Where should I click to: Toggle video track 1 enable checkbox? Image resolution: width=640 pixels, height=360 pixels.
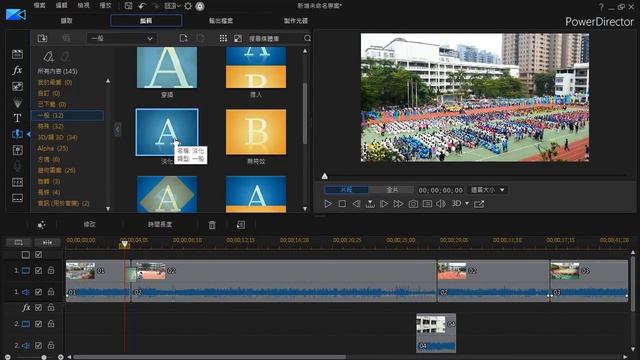(x=38, y=270)
